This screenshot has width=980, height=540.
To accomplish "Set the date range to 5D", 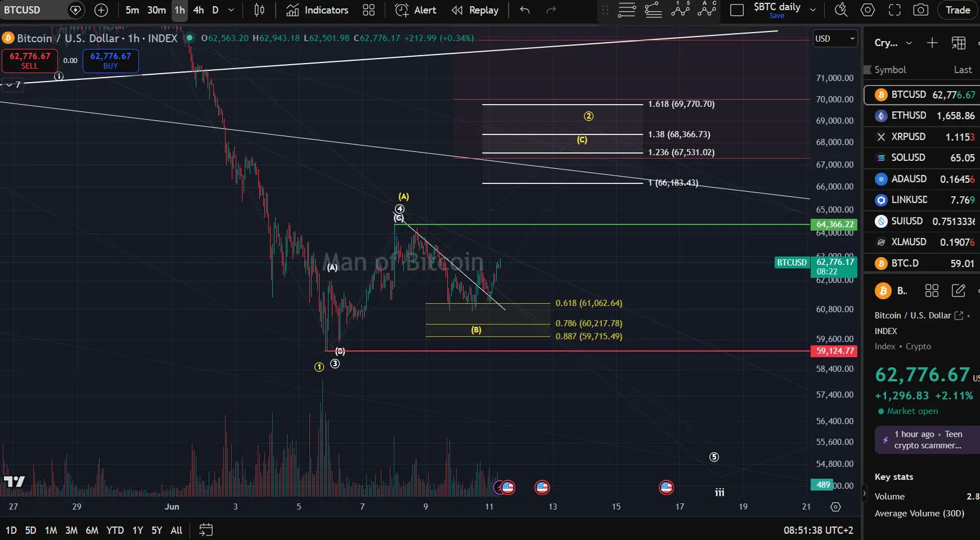I will 31,530.
